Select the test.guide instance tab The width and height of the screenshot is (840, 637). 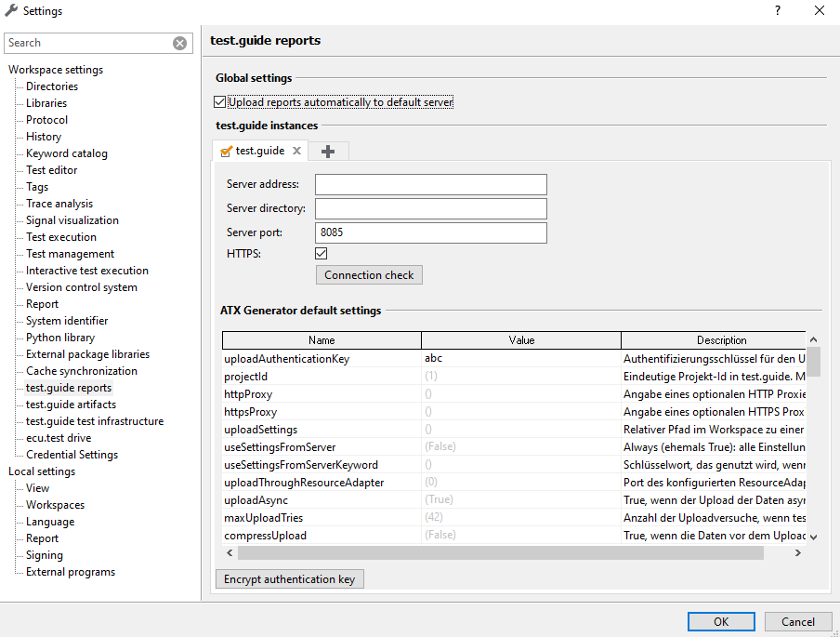(x=260, y=151)
